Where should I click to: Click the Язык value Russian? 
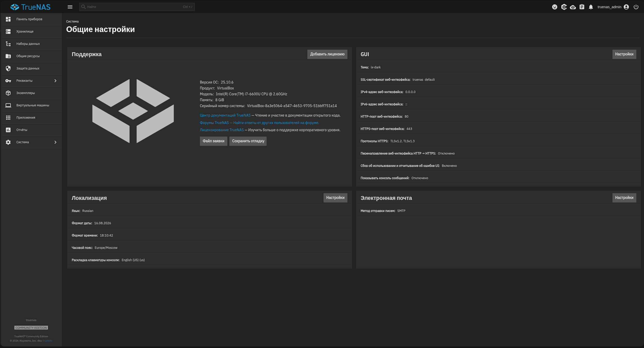click(88, 211)
